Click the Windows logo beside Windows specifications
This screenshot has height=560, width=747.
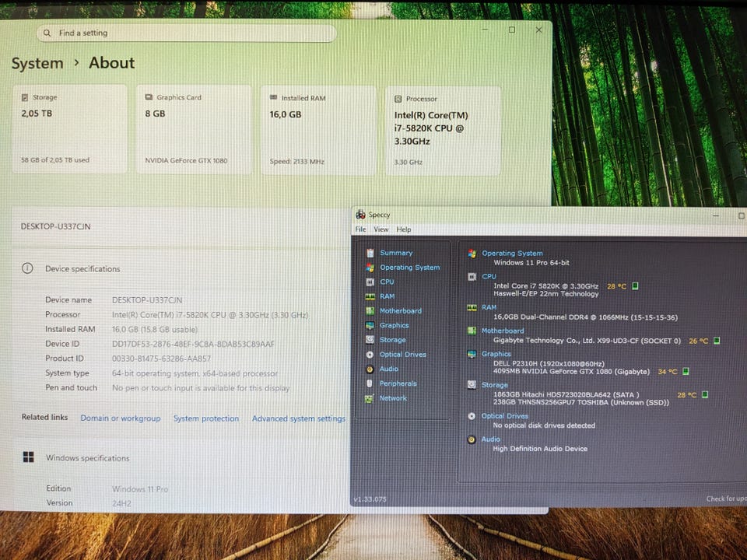29,457
